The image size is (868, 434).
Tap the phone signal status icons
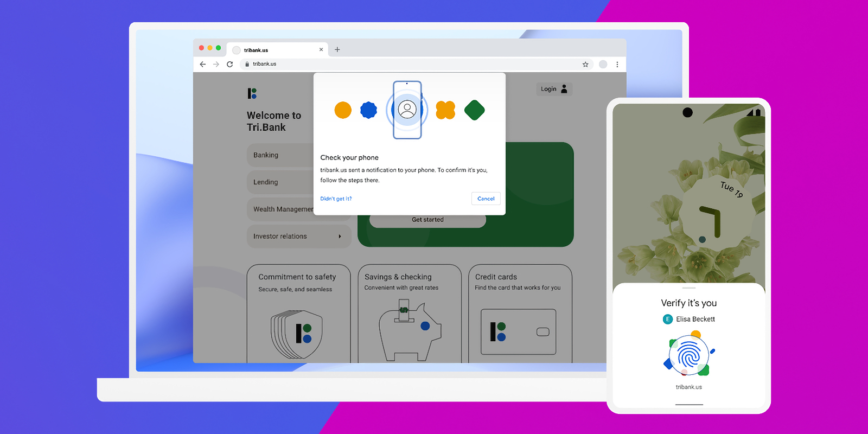tap(754, 113)
